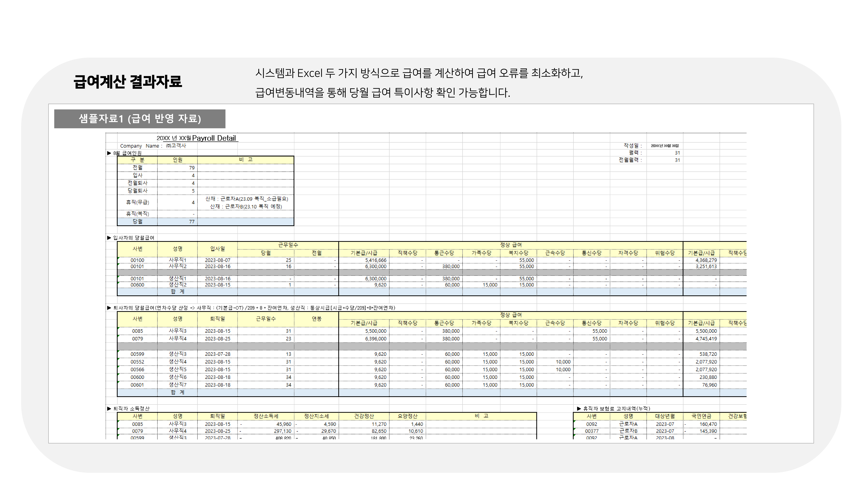Click the 요양정산 column header
Image resolution: width=868 pixels, height=488 pixels.
[407, 416]
